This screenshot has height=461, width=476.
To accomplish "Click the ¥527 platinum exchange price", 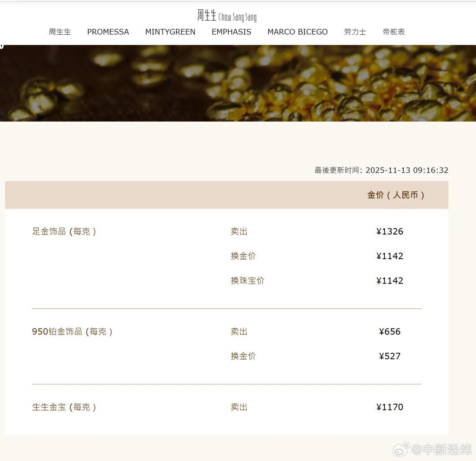I will click(x=390, y=356).
